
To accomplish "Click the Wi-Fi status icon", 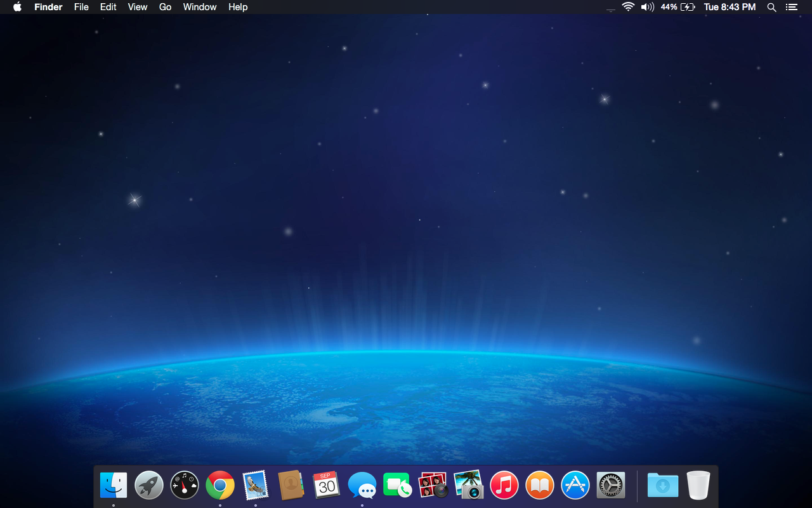I will click(x=628, y=7).
